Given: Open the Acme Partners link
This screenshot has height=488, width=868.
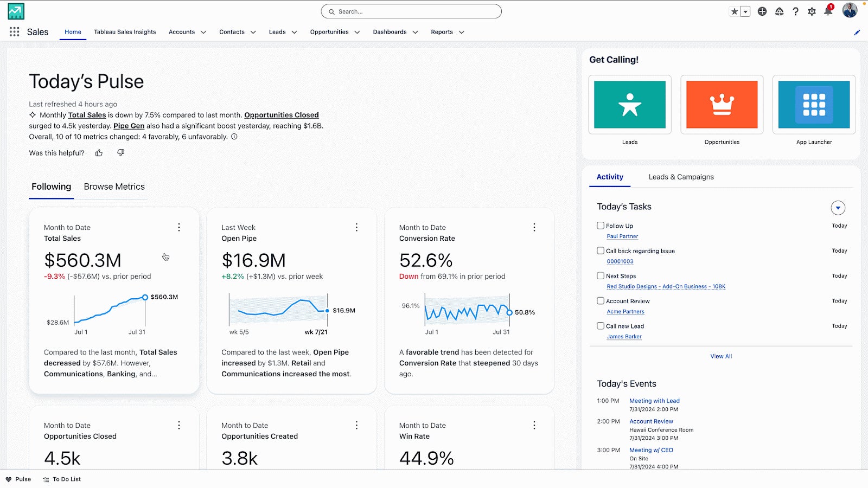Looking at the screenshot, I should pos(626,312).
